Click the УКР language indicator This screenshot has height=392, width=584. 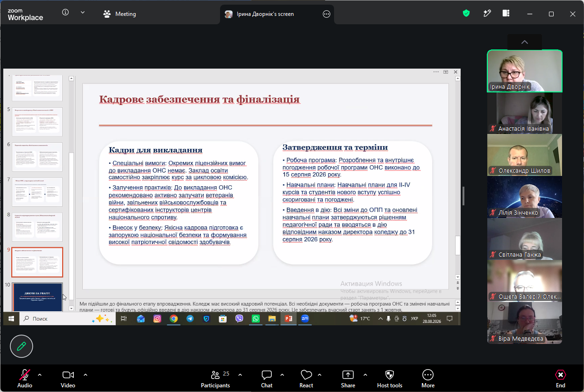click(414, 318)
